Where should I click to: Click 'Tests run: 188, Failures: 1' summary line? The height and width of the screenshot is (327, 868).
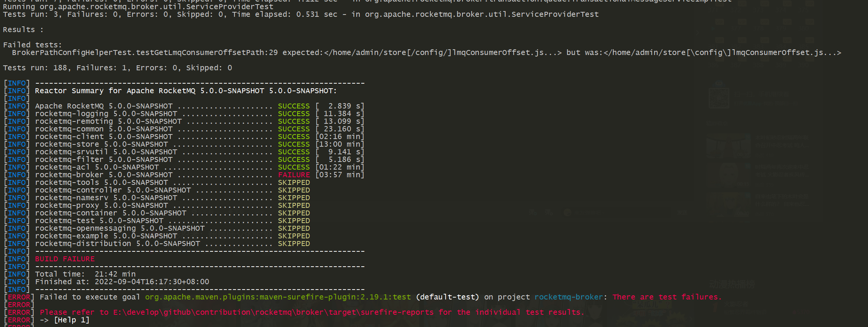(118, 68)
